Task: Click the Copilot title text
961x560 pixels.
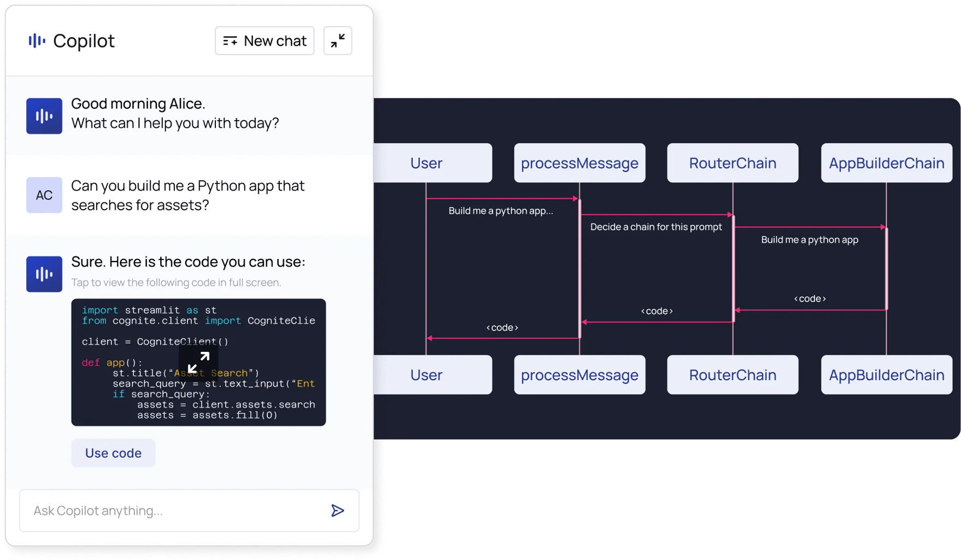Action: tap(84, 41)
